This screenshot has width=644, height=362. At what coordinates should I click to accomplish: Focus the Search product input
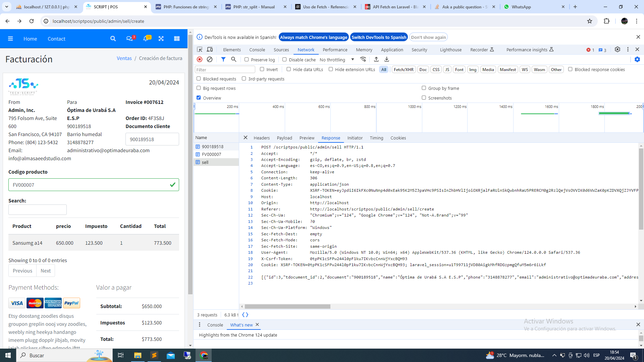38,210
